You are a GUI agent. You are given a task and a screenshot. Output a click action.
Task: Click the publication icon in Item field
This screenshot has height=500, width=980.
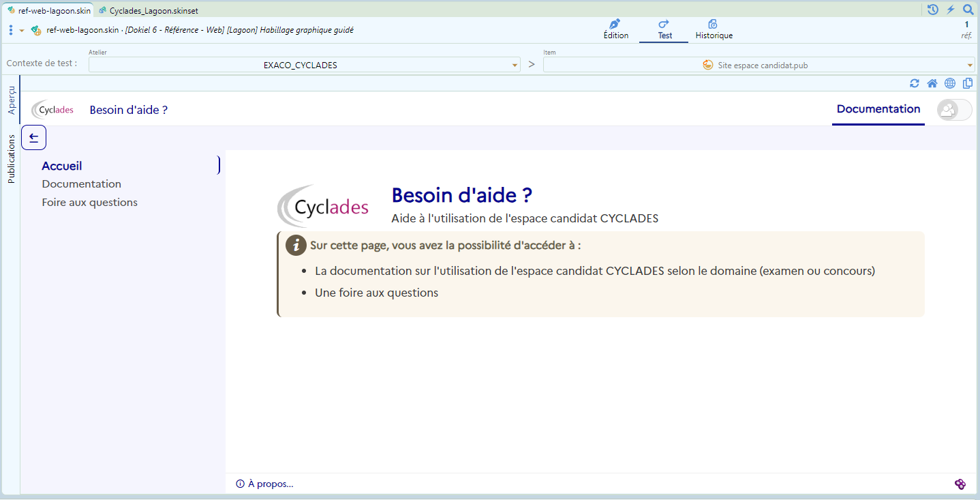[x=708, y=65]
